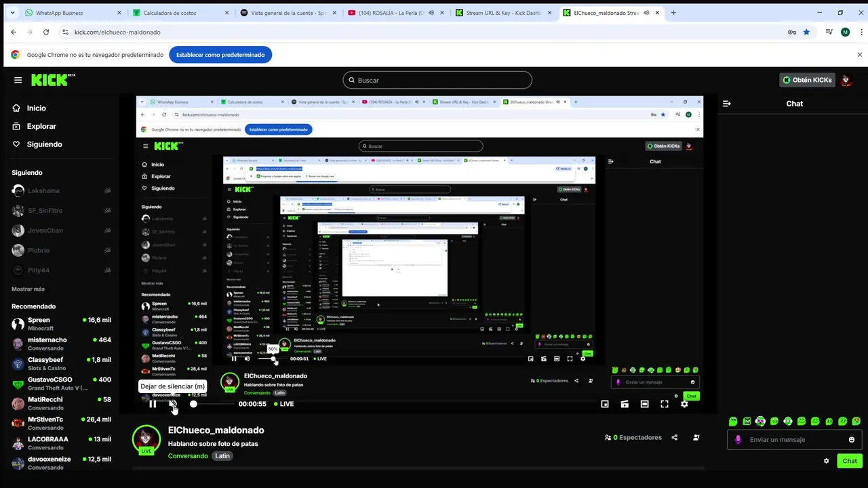Switch to the Stream URL & Key tab

(x=502, y=13)
